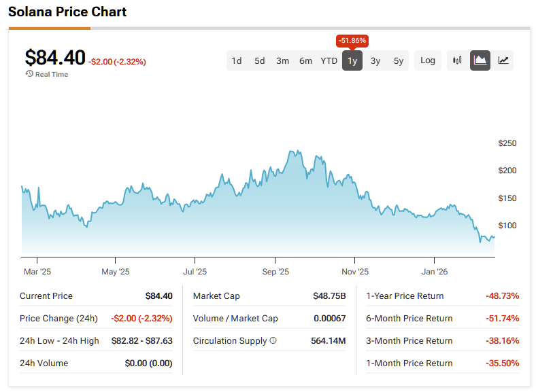
Task: Show year-to-date (YTD) chart
Action: click(329, 60)
